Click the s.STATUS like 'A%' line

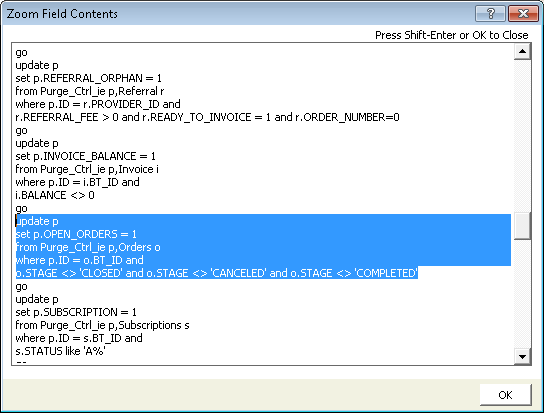[60, 351]
